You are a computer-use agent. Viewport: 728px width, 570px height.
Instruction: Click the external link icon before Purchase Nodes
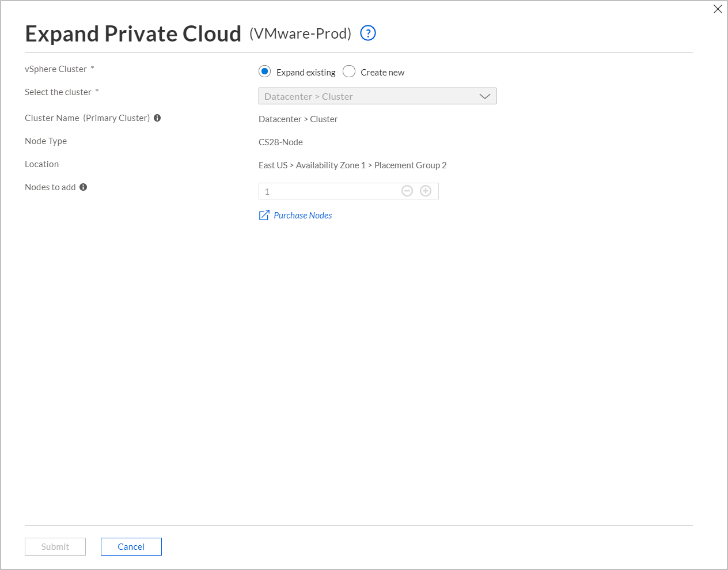point(264,214)
